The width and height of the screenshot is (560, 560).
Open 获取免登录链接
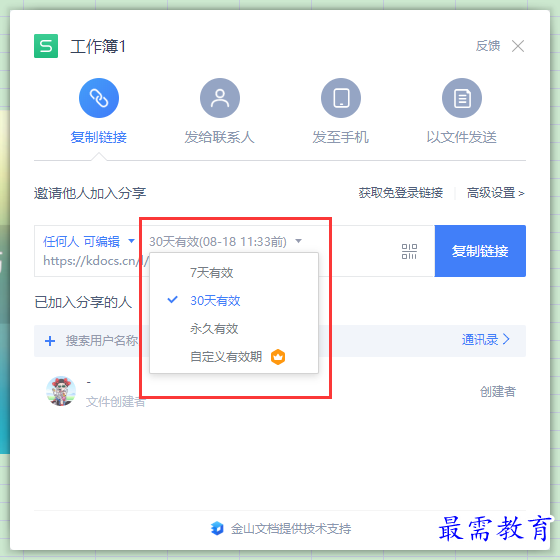point(401,193)
